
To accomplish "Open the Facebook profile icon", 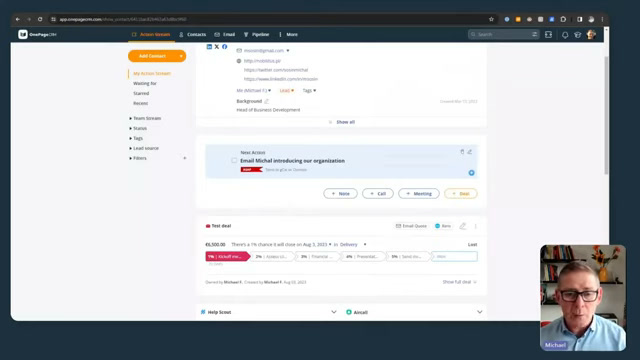I will (x=224, y=47).
